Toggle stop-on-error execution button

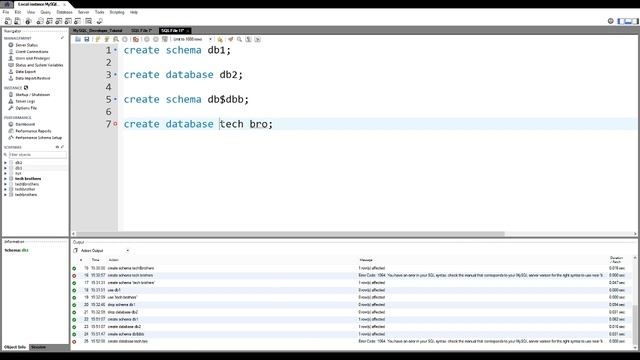tap(136, 40)
